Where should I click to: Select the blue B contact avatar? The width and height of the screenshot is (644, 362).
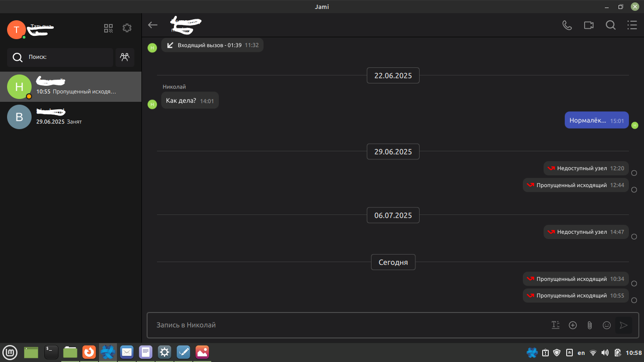[19, 117]
